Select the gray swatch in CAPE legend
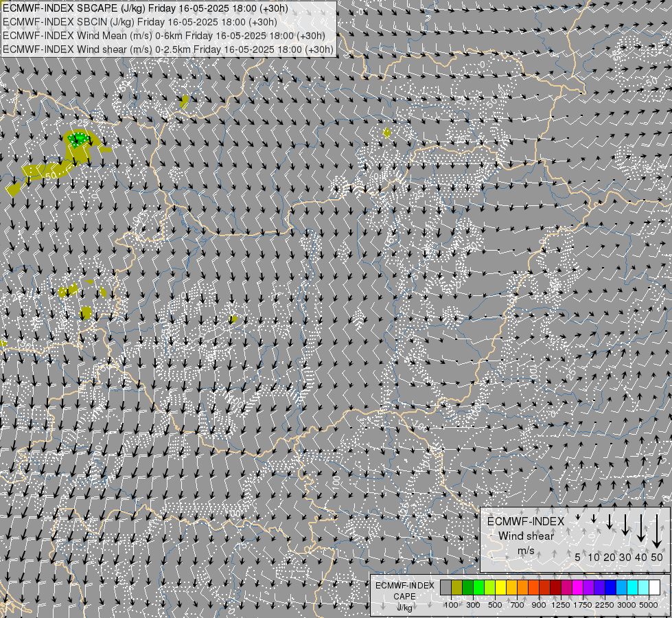The width and height of the screenshot is (672, 618). coord(446,588)
